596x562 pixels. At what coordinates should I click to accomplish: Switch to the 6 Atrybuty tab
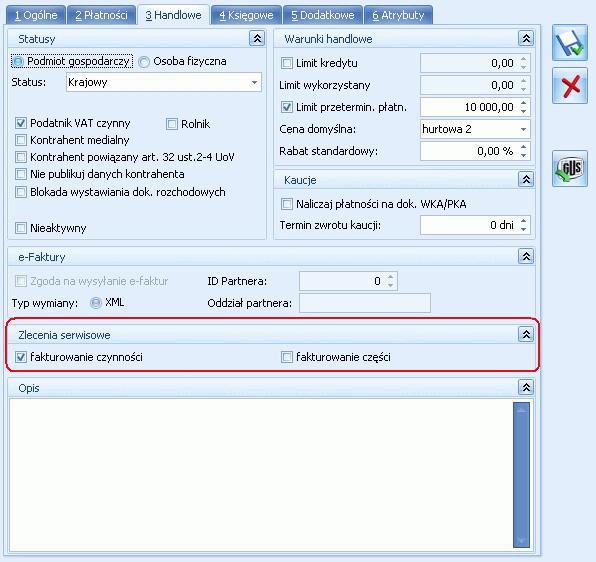(x=398, y=15)
